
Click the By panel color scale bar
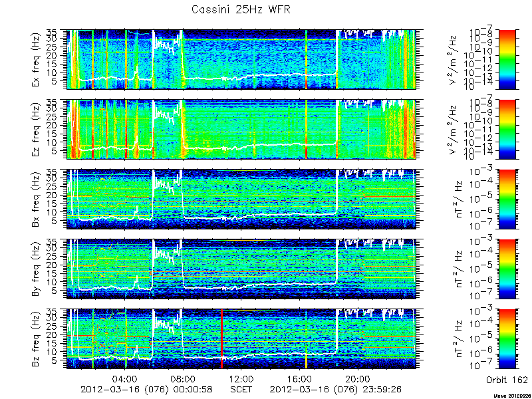point(507,269)
